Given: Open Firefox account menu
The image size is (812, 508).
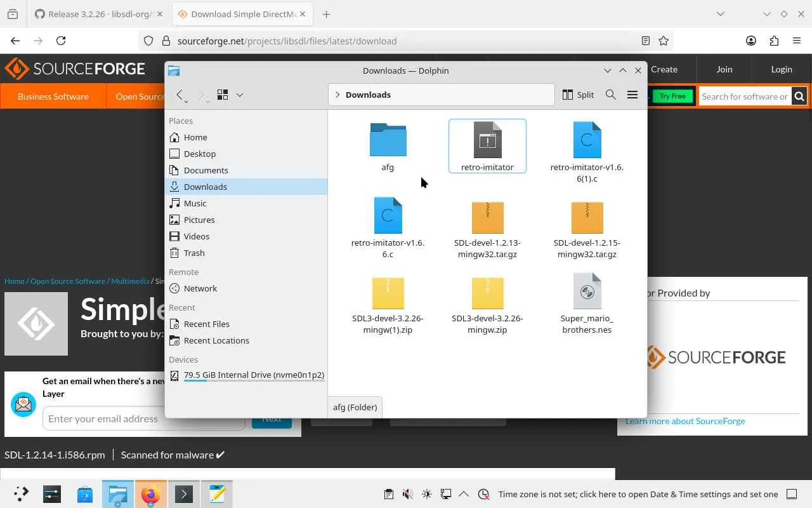Looking at the screenshot, I should (751, 41).
